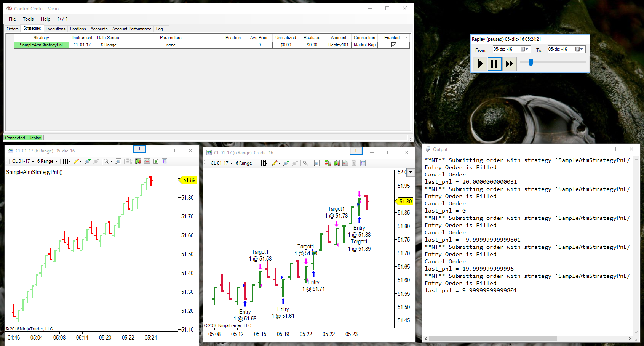This screenshot has height=346, width=644.
Task: Switch to the Orders tab
Action: pos(13,29)
